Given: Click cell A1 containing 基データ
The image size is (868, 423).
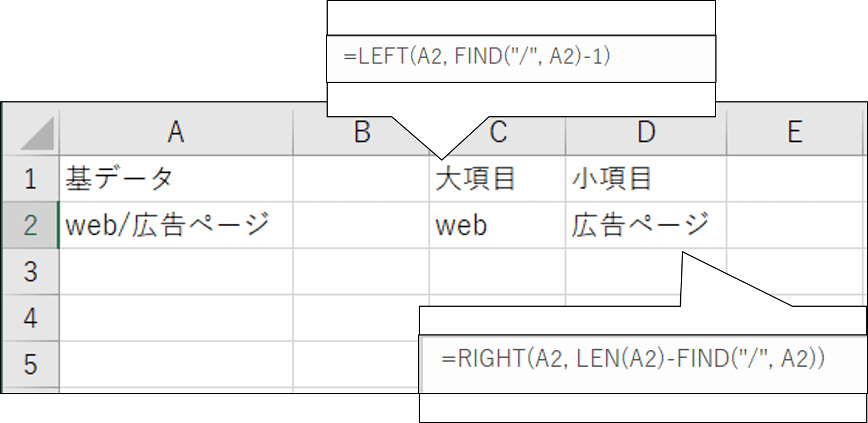Looking at the screenshot, I should pos(176,178).
